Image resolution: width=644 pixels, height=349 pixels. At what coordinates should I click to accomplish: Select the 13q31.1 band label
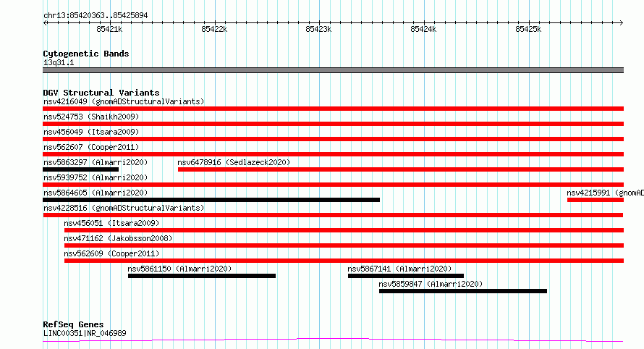coord(59,62)
